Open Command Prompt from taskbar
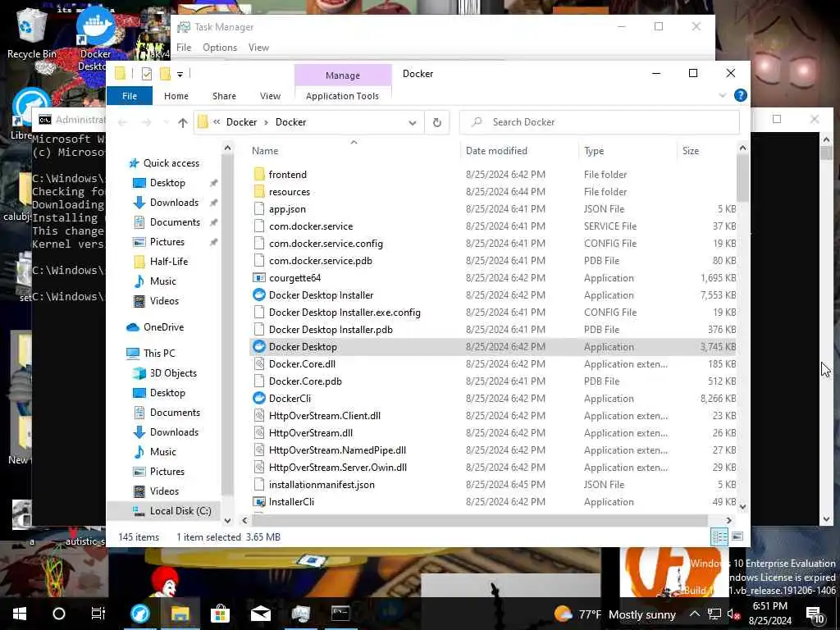The image size is (840, 630). pyautogui.click(x=340, y=614)
